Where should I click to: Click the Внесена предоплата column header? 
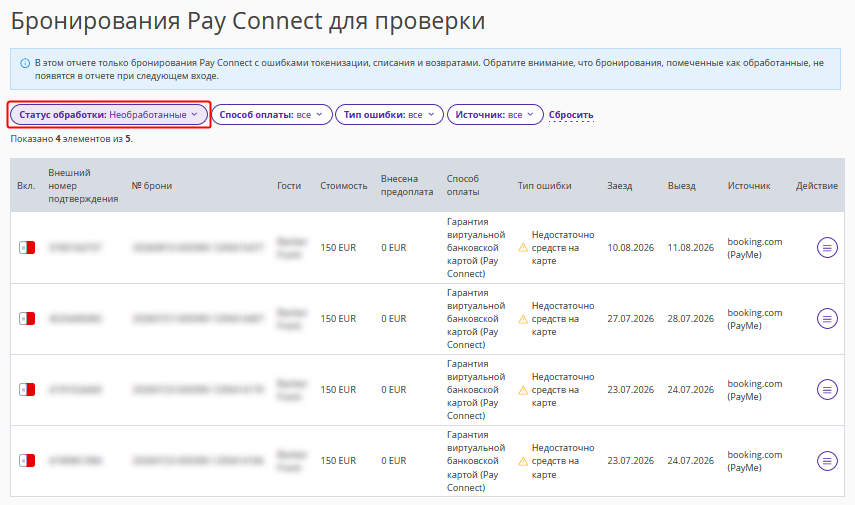coord(407,185)
